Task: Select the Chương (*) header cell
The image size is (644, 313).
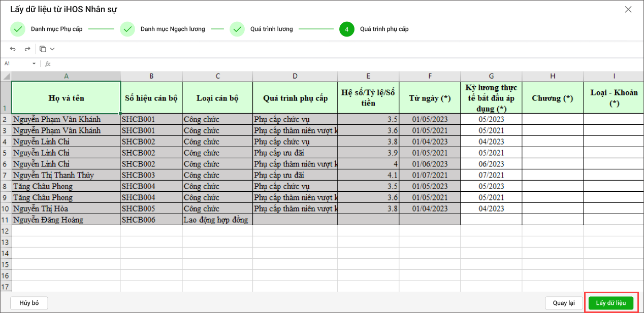Action: pyautogui.click(x=552, y=98)
